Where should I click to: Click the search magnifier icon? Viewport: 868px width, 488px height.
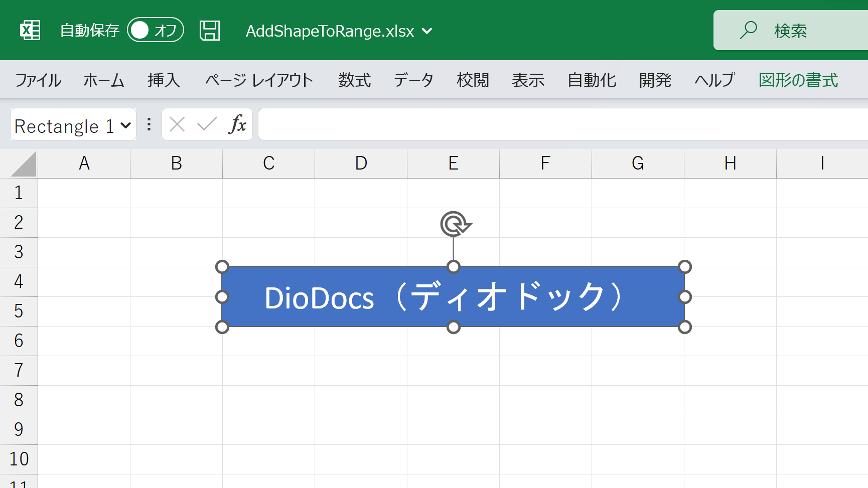pyautogui.click(x=749, y=30)
